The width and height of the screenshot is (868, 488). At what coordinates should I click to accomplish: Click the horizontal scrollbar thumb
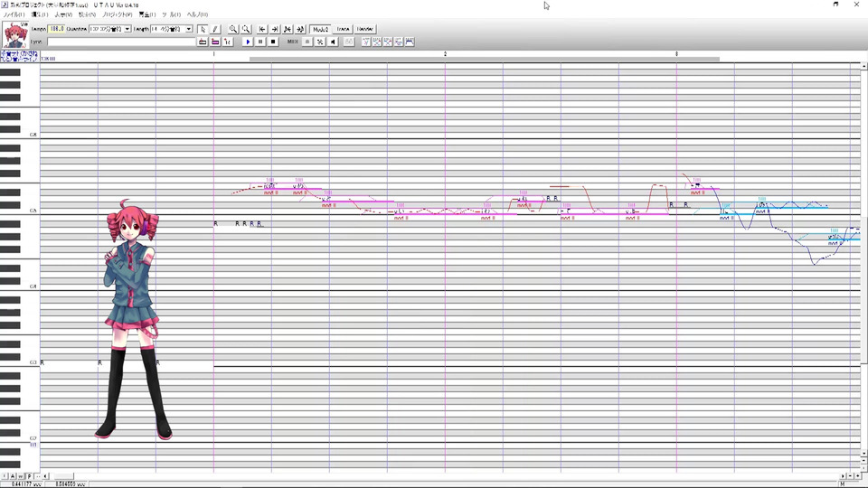tap(63, 476)
